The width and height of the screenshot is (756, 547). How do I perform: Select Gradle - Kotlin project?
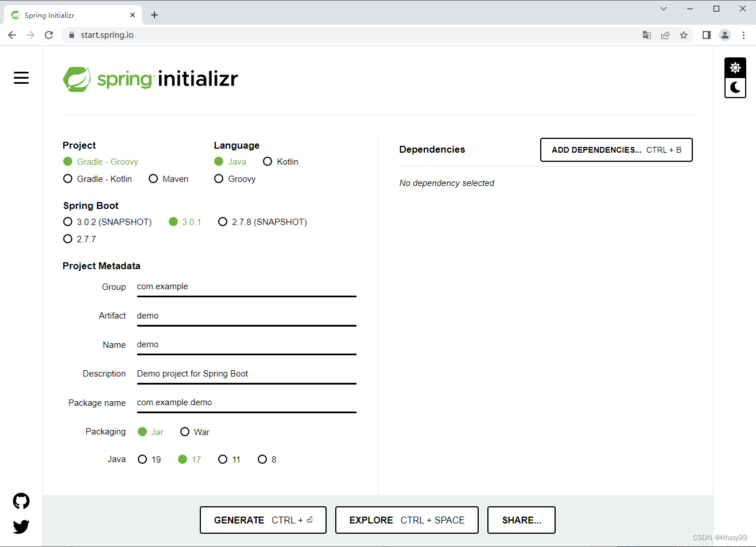[x=98, y=179]
